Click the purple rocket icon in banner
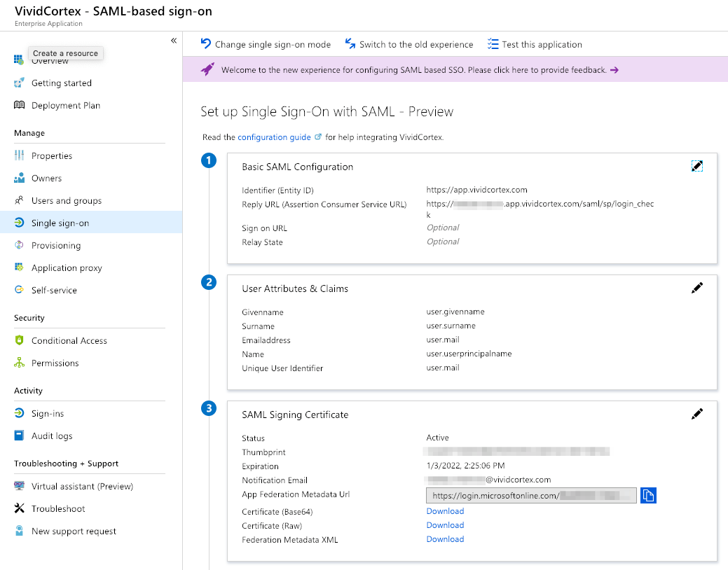Screen dimensions: 728x570 (x=207, y=69)
